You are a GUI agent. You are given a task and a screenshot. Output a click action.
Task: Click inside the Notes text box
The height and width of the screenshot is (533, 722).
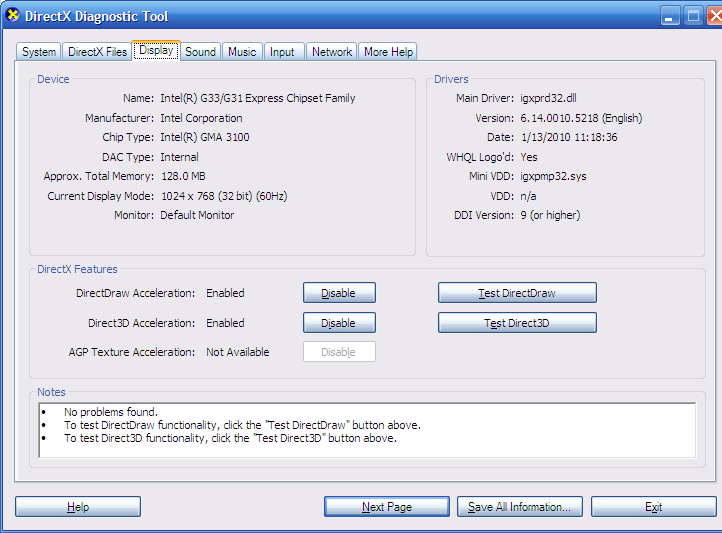[x=367, y=430]
